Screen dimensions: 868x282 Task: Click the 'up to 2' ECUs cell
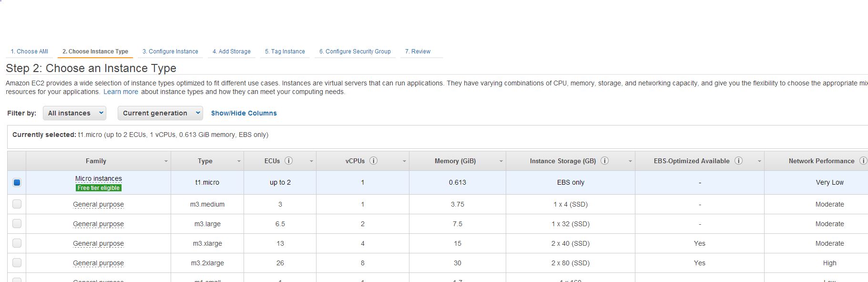tap(280, 182)
